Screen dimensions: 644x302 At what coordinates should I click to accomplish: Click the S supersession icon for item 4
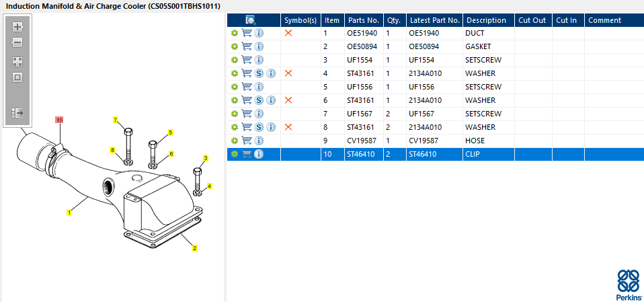coord(259,73)
